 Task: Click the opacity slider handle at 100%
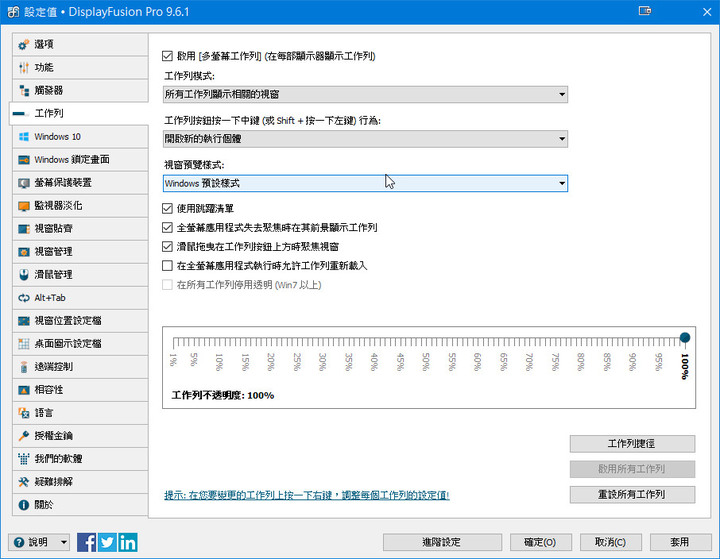click(x=685, y=338)
